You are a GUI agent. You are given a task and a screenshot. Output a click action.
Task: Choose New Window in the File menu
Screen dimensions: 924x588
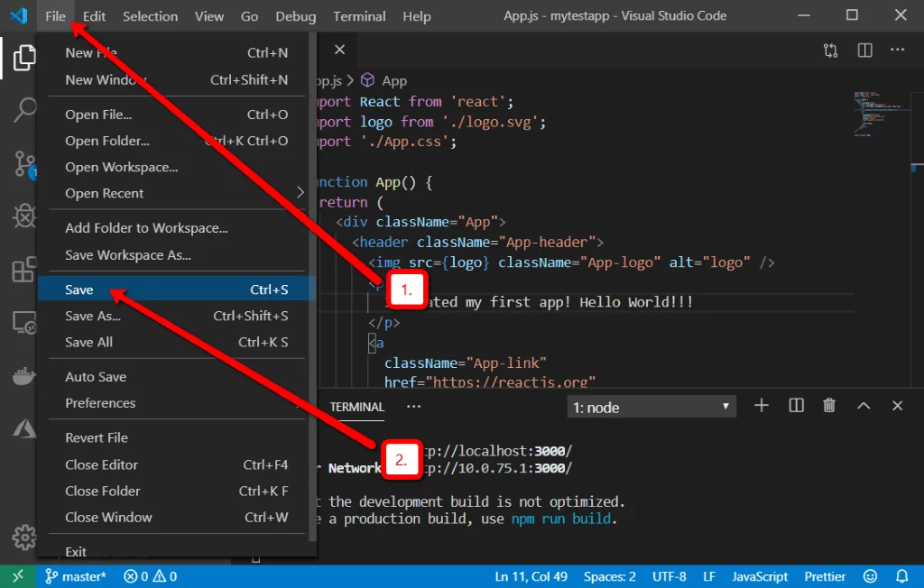177,80
